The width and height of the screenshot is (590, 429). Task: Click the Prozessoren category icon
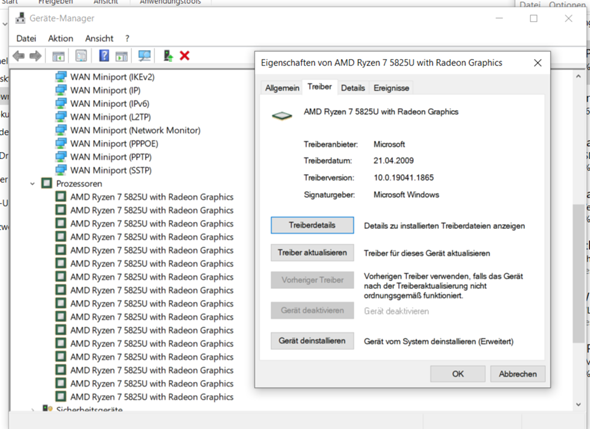pos(47,183)
